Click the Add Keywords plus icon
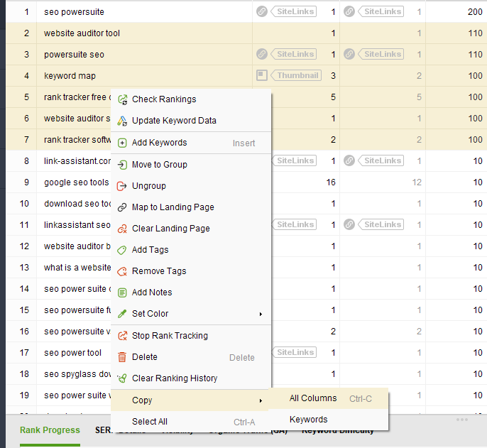The width and height of the screenshot is (487, 448). (122, 143)
